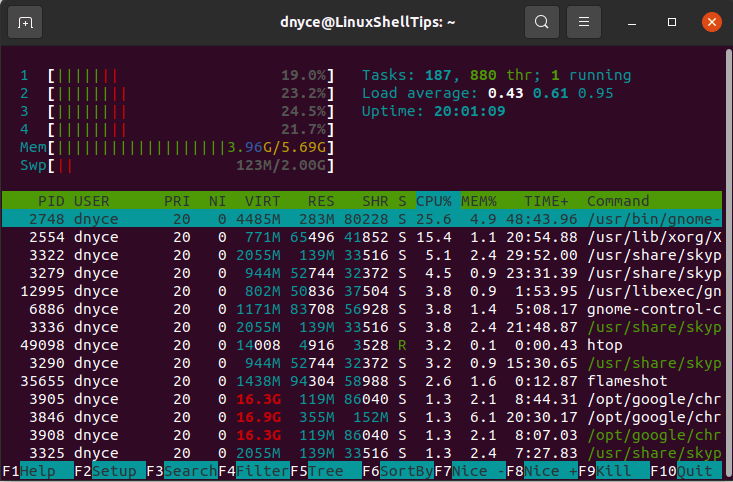Select process row PID 3290
Image resolution: width=733 pixels, height=482 pixels.
coord(362,363)
